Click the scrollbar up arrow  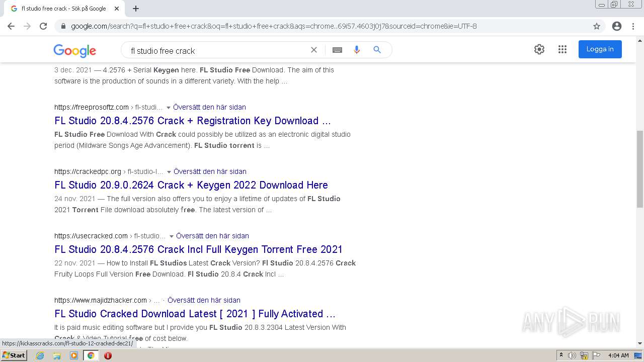point(640,40)
